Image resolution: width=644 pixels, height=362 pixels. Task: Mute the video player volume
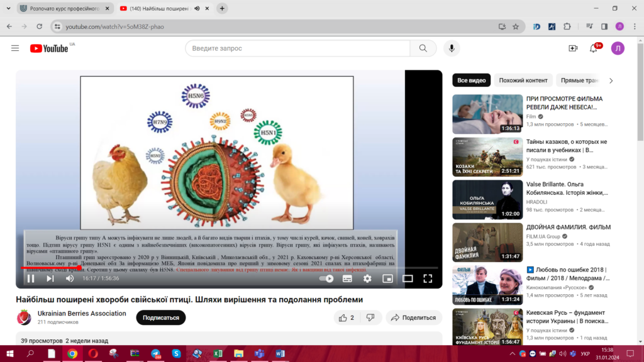pyautogui.click(x=70, y=278)
